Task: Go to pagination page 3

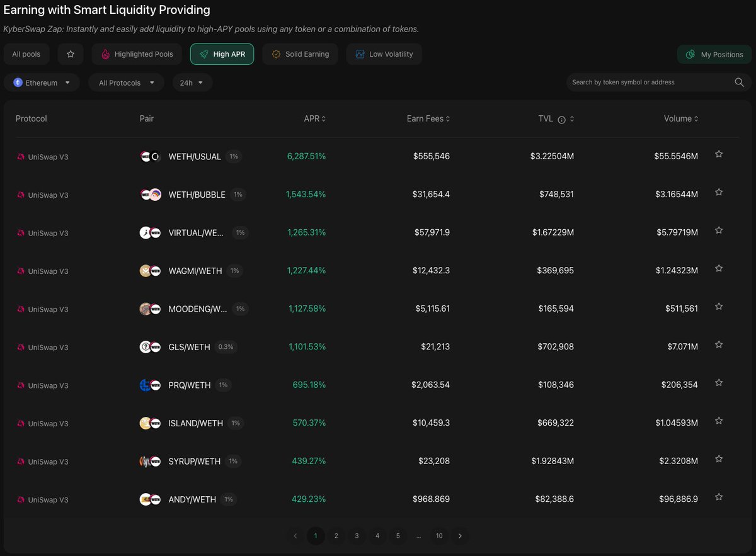Action: tap(357, 536)
